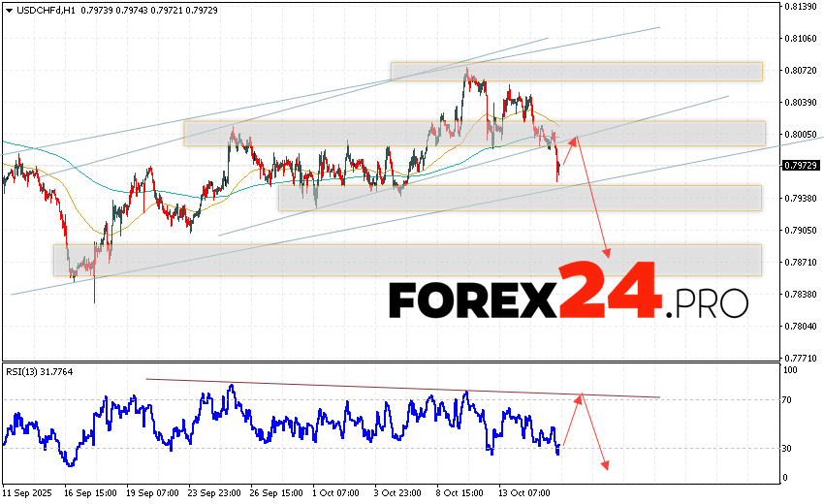This screenshot has height=504, width=824.
Task: Click the RSI level 30 scale label
Action: click(789, 448)
